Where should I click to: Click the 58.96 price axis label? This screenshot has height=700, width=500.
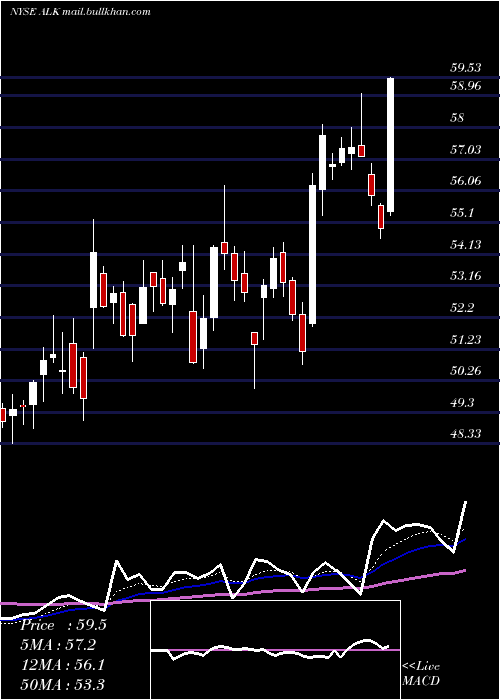pos(466,86)
